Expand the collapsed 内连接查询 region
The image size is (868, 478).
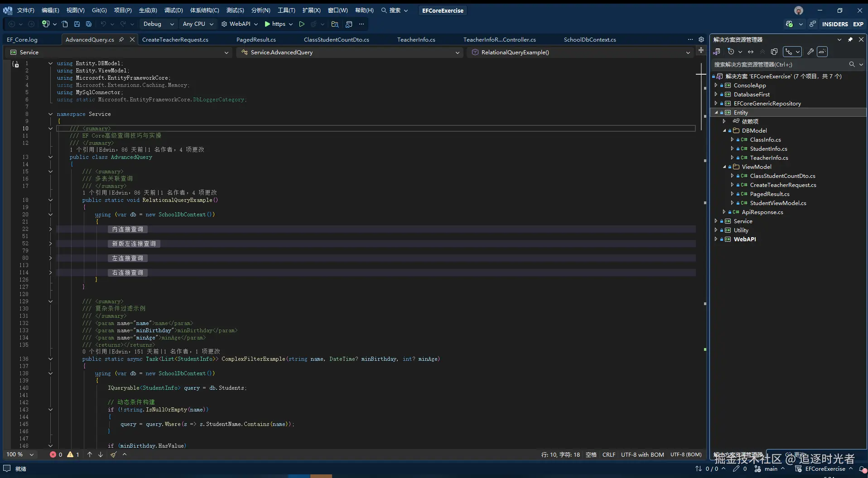coord(50,229)
